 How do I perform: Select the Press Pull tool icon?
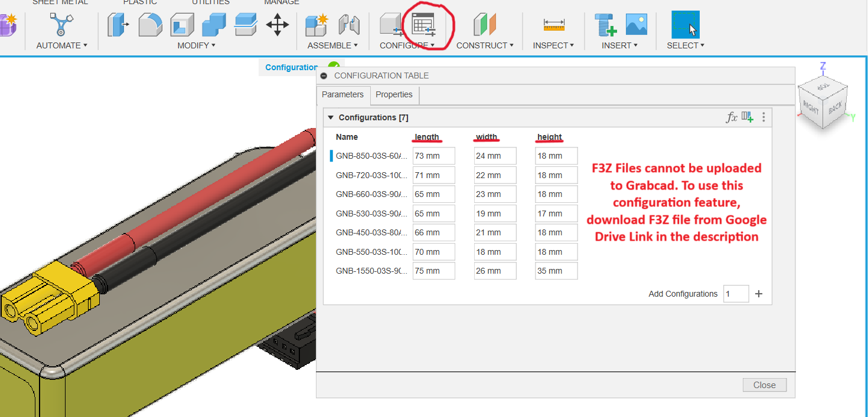pyautogui.click(x=119, y=25)
